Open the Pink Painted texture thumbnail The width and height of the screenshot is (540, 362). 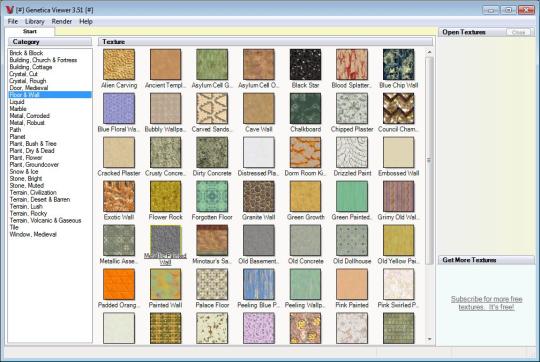(352, 285)
